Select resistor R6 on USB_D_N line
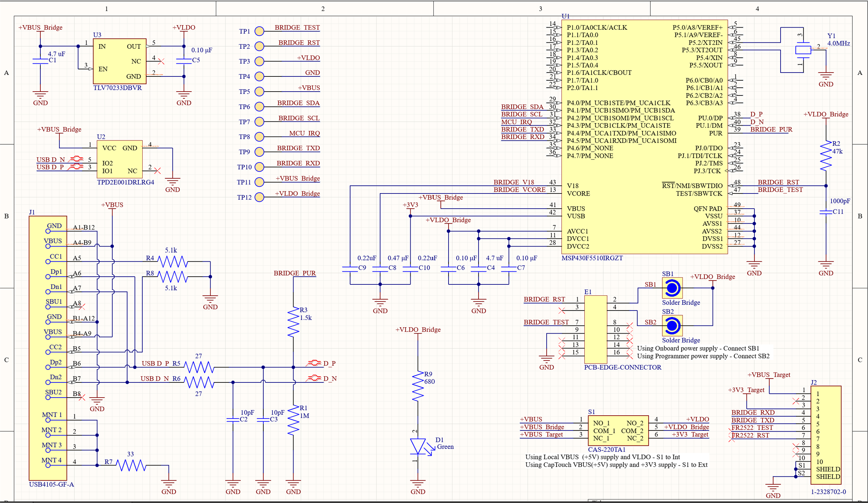 [x=199, y=382]
